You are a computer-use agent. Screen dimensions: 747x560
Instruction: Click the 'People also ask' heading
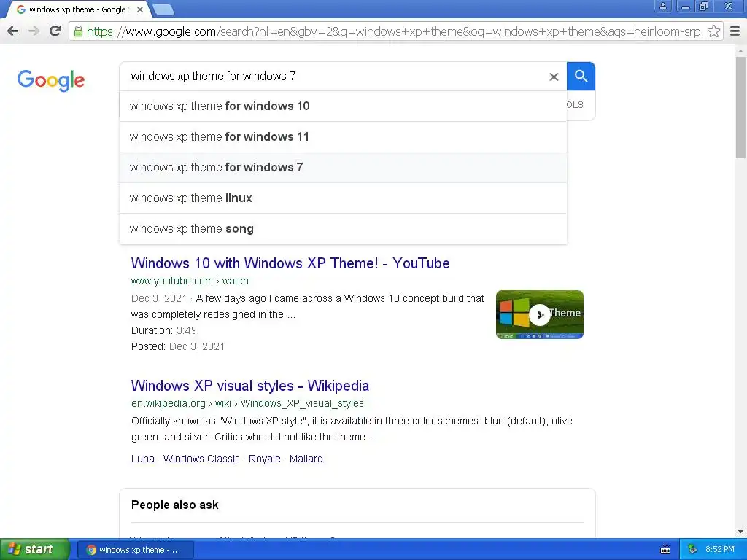coord(175,505)
